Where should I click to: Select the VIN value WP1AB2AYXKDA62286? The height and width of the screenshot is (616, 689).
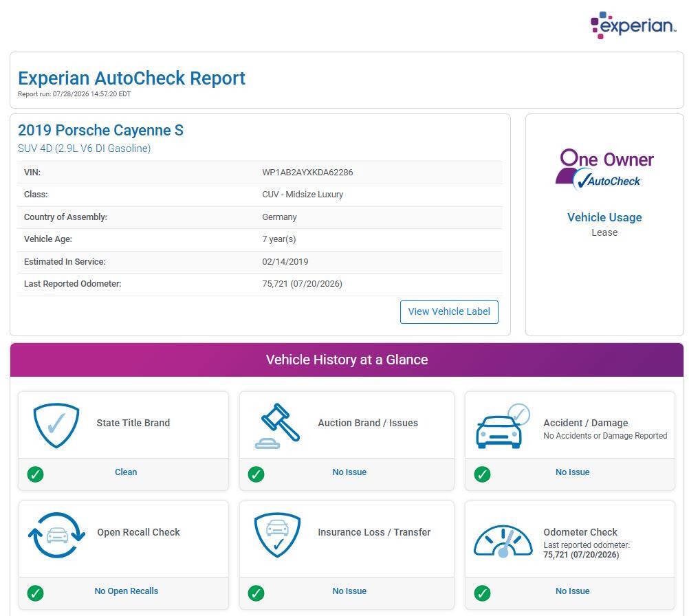coord(307,173)
